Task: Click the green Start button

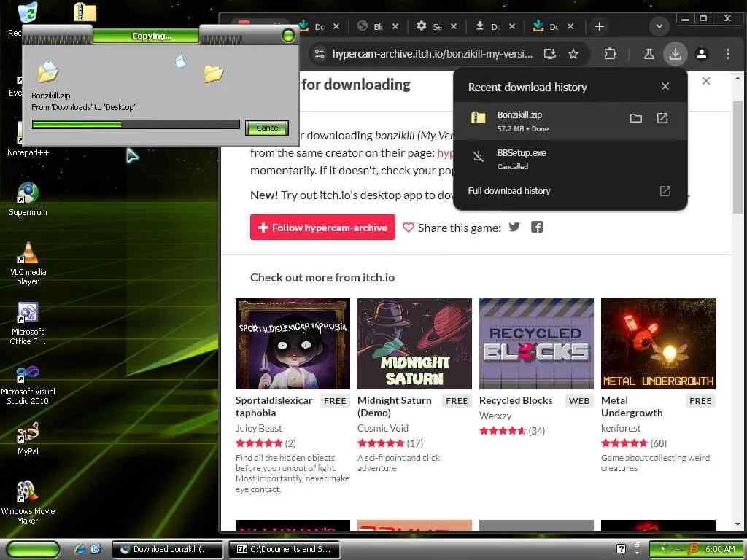Action: click(x=34, y=549)
